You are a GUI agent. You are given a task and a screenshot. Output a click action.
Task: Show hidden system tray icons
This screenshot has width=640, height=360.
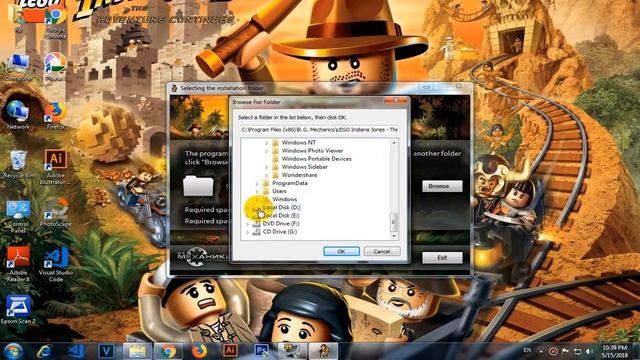(541, 351)
